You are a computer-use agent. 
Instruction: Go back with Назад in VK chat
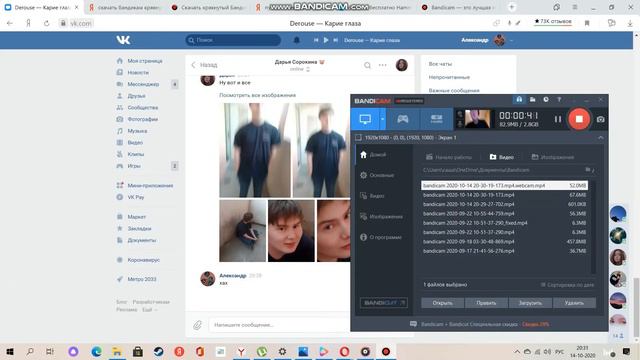tap(204, 65)
